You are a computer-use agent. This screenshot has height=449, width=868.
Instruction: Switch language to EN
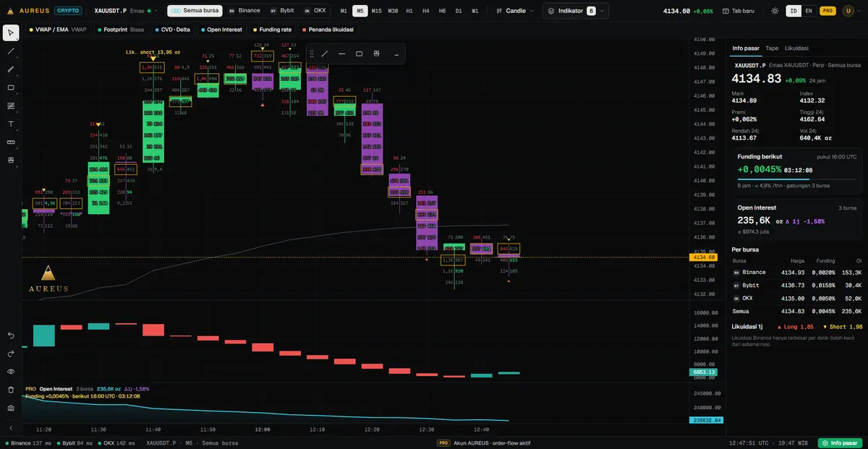(809, 11)
